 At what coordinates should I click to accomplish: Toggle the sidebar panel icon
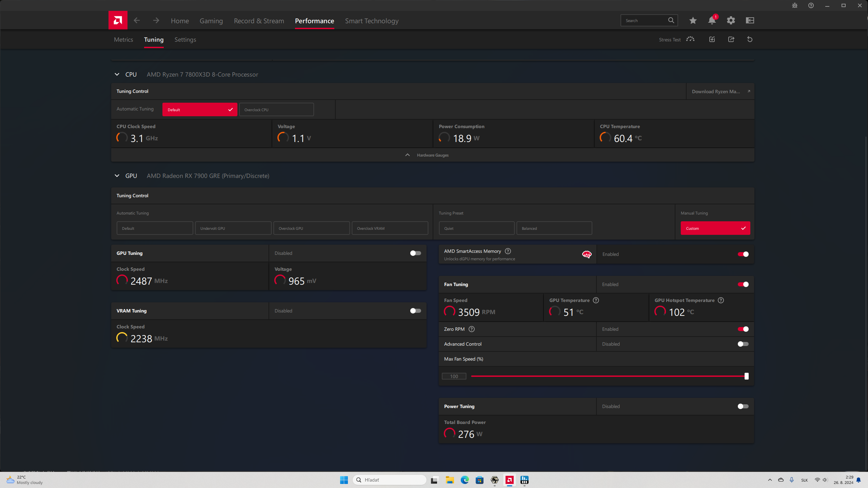coord(750,21)
